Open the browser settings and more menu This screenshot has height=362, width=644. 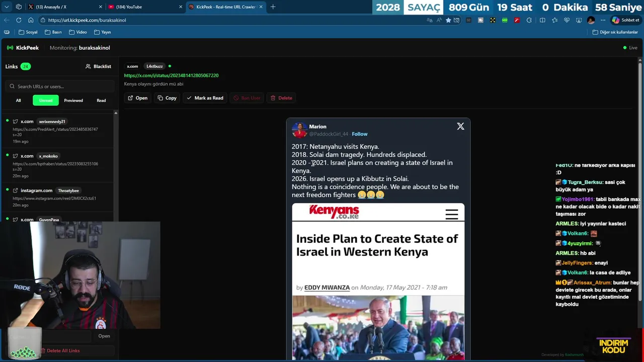[603, 20]
